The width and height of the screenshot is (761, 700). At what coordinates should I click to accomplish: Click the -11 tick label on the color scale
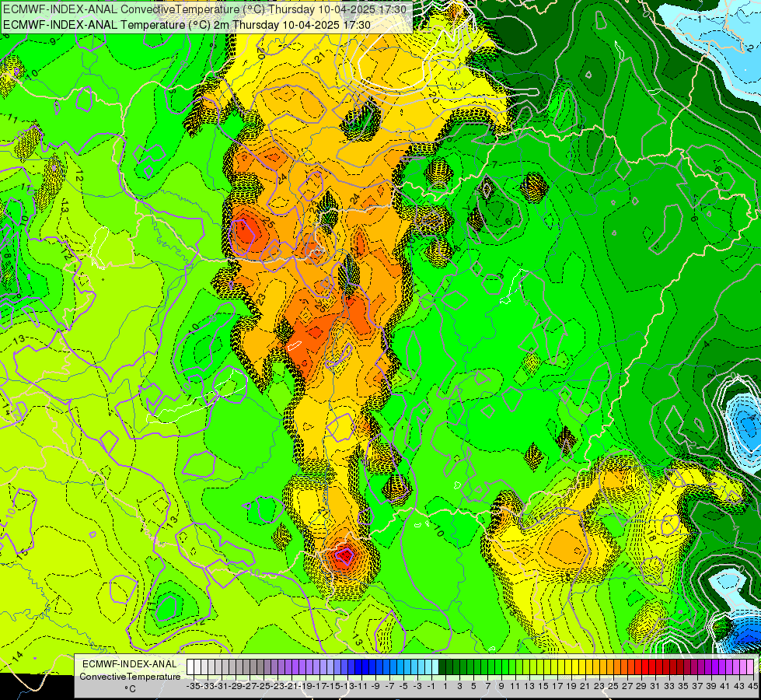tap(361, 687)
